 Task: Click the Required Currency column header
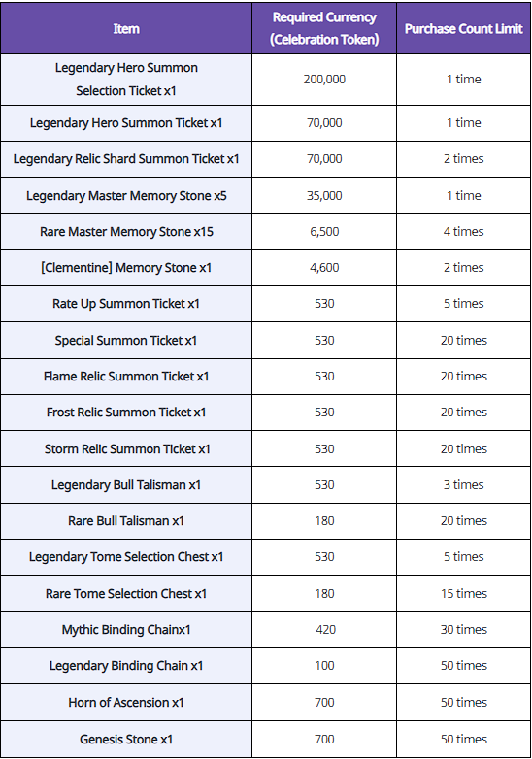[324, 28]
